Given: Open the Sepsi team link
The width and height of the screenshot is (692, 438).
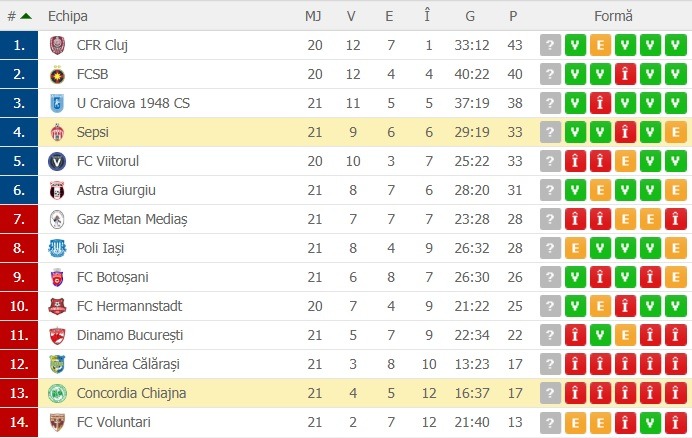Looking at the screenshot, I should 93,132.
